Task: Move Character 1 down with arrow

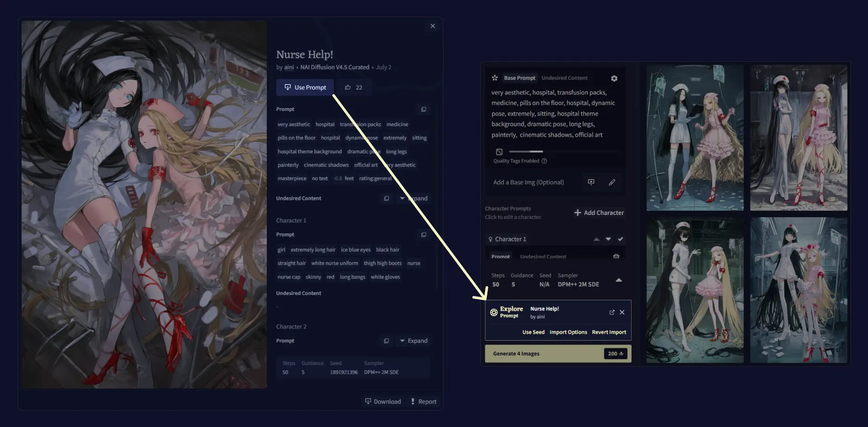Action: (x=608, y=239)
